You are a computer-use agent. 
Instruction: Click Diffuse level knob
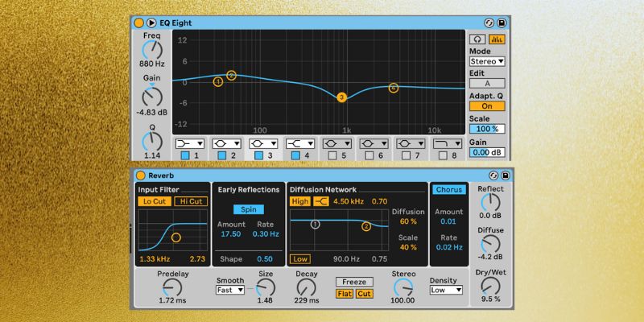pos(490,244)
